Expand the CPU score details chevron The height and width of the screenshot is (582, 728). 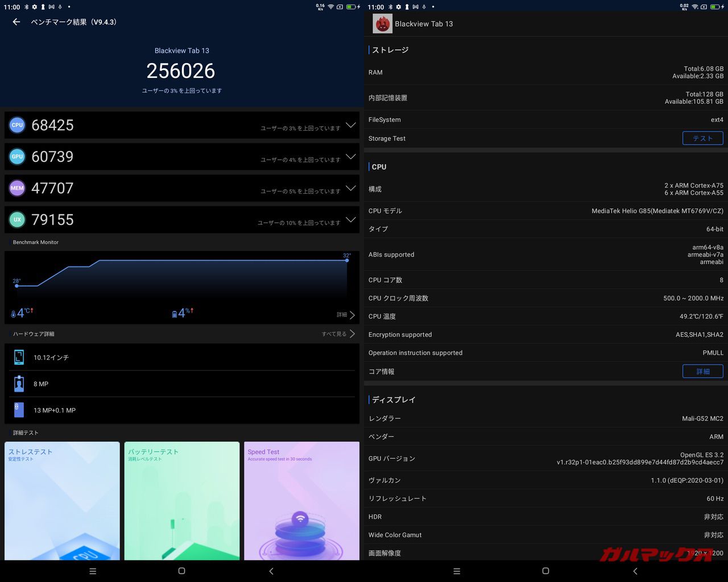[351, 125]
